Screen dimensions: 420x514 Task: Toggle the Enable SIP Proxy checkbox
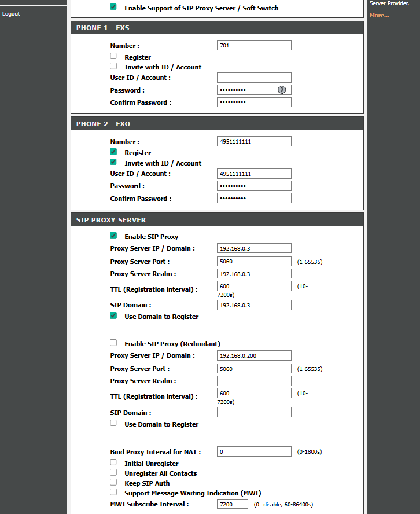pos(113,236)
